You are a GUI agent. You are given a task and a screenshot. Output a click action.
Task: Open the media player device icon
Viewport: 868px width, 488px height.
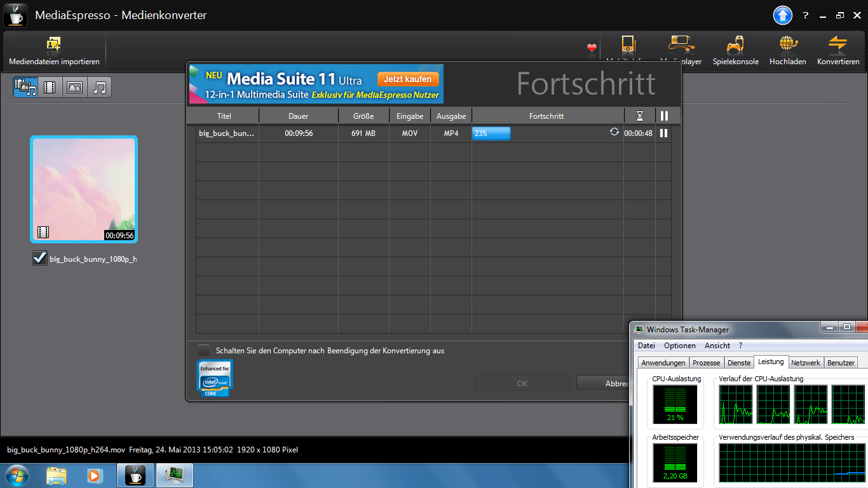pos(681,44)
